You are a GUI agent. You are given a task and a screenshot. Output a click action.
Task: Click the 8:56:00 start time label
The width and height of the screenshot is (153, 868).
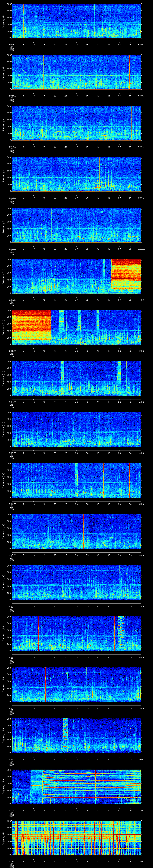tap(12, 96)
